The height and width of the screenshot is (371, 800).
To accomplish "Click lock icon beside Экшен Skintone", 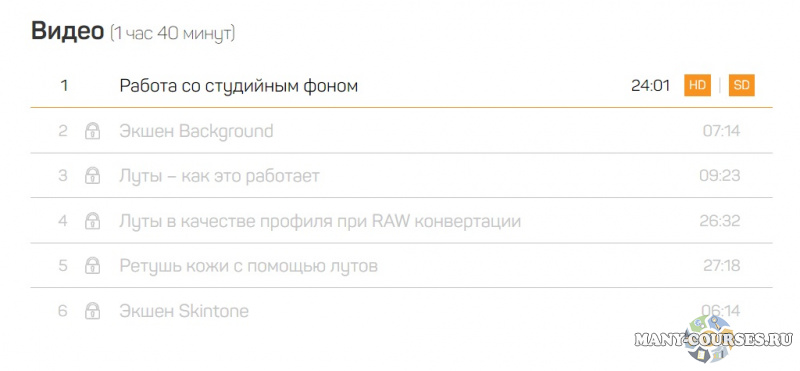I will [92, 311].
